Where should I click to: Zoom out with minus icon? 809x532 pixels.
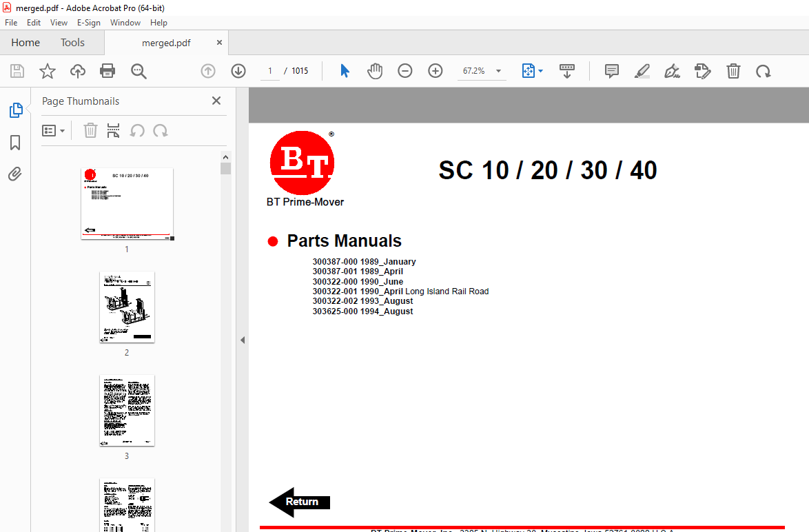405,71
